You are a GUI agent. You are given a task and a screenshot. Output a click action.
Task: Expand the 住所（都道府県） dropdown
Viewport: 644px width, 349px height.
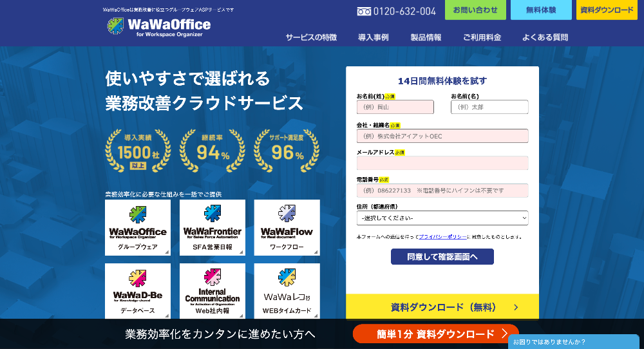442,218
